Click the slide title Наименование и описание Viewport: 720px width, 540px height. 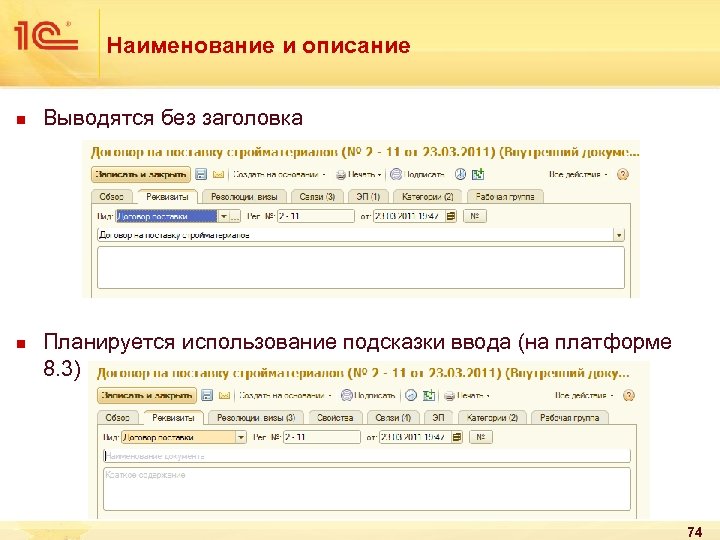(259, 45)
